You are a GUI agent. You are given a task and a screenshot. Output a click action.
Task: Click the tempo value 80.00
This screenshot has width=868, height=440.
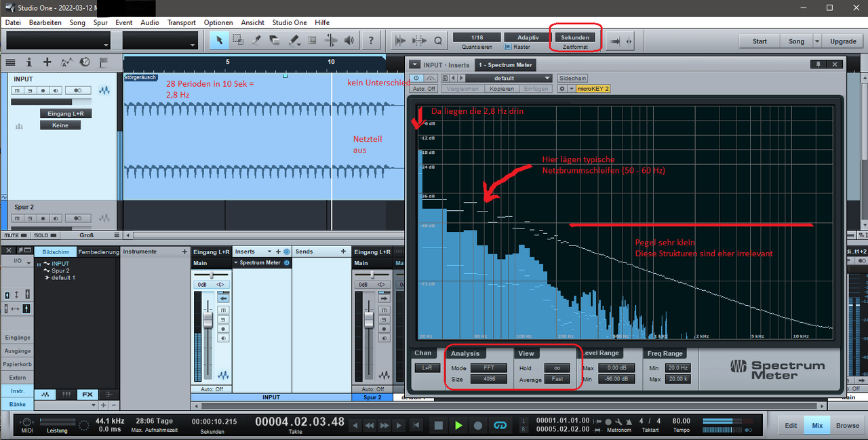click(x=682, y=420)
